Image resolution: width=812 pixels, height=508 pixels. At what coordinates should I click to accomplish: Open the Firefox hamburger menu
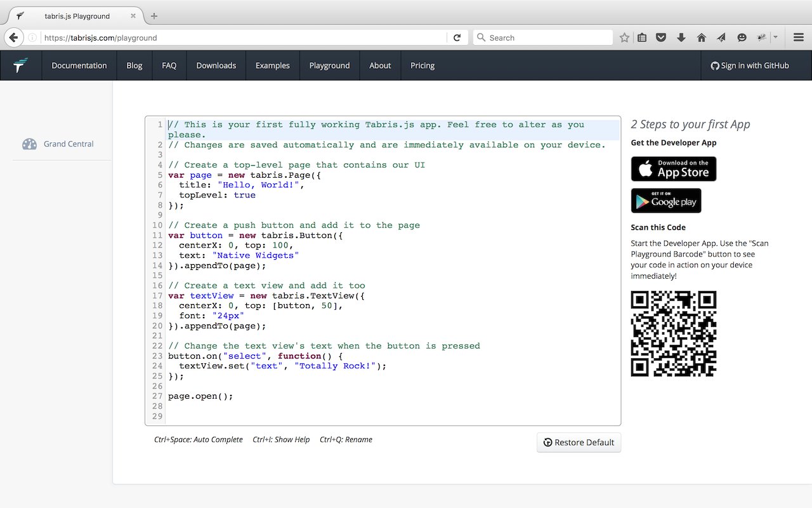click(x=799, y=37)
